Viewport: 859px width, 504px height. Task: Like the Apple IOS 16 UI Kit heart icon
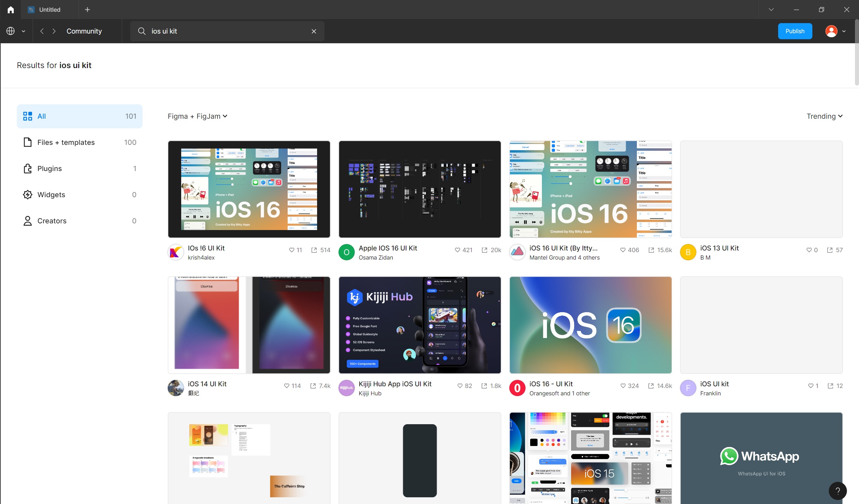(457, 250)
